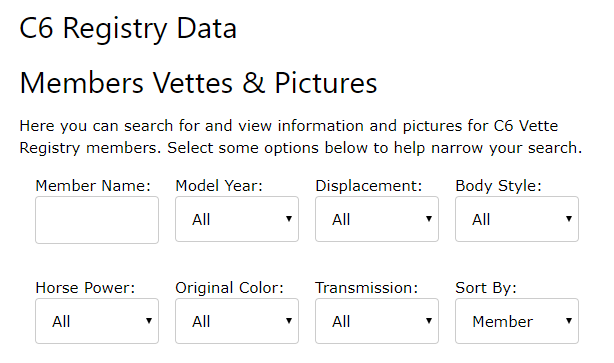614x363 pixels.
Task: Click the Original Color label text
Action: tap(229, 288)
